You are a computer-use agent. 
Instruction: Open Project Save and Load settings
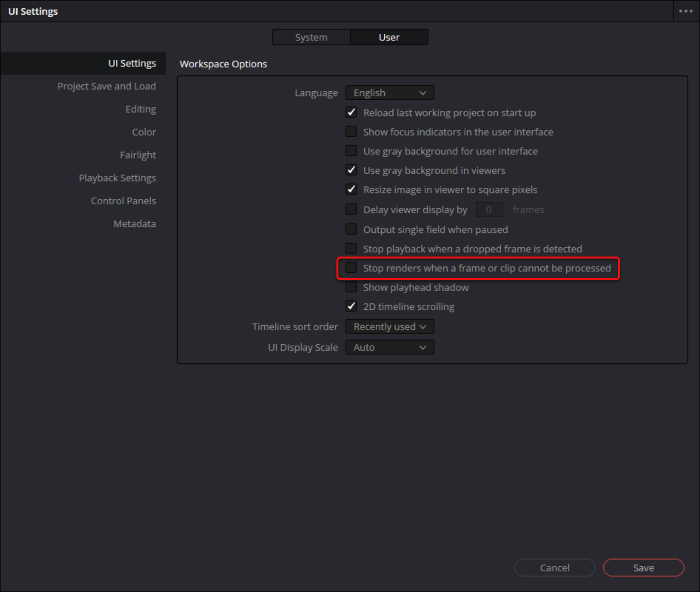click(107, 86)
